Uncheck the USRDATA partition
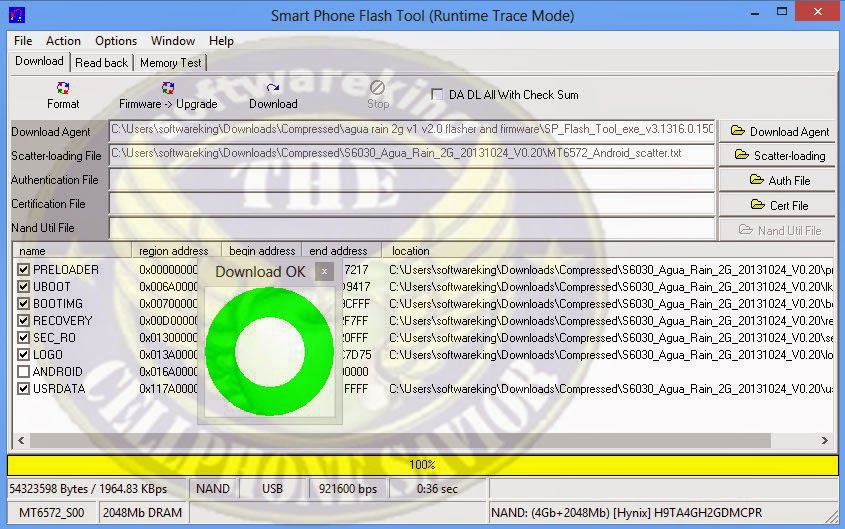The height and width of the screenshot is (529, 845). tap(23, 388)
